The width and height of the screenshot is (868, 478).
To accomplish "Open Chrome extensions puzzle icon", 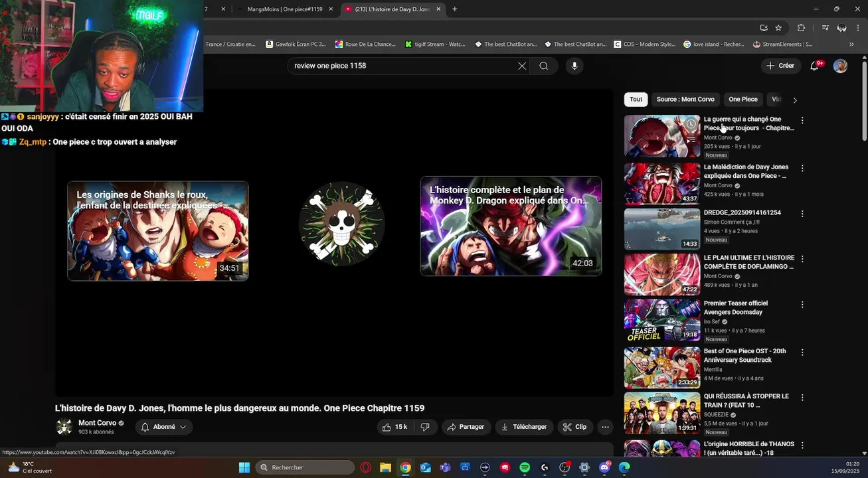I will (x=801, y=28).
